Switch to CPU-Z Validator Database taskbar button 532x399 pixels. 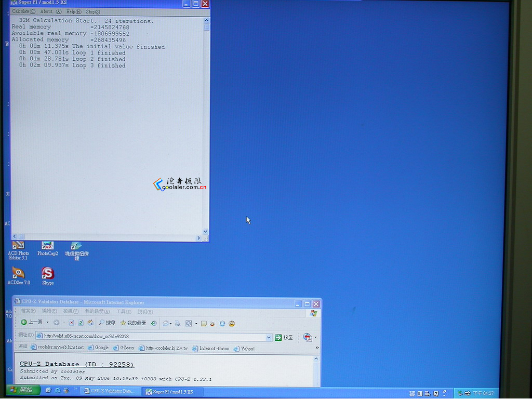pyautogui.click(x=111, y=391)
